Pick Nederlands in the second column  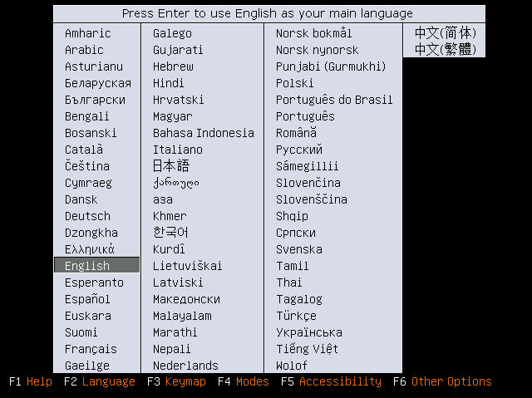click(x=185, y=366)
